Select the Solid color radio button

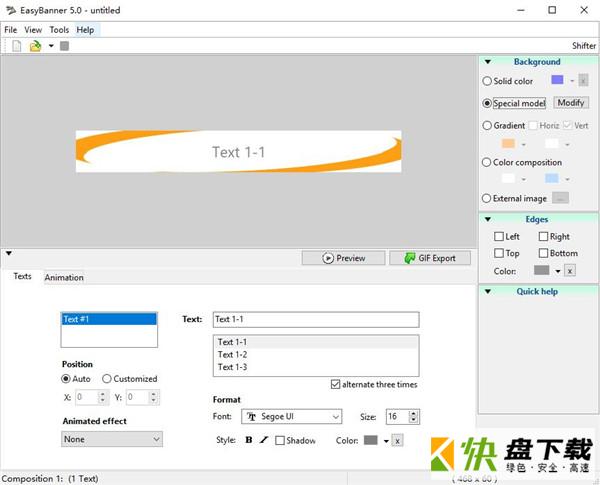pyautogui.click(x=487, y=81)
